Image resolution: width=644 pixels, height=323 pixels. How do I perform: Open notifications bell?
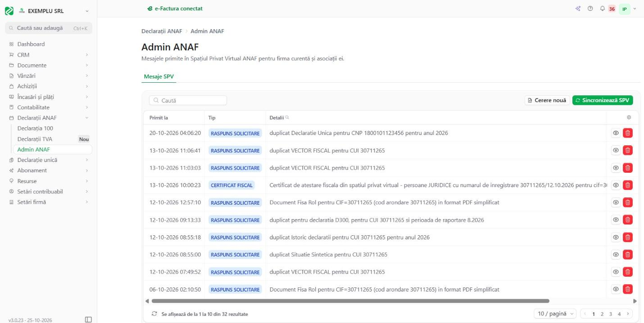pyautogui.click(x=602, y=9)
